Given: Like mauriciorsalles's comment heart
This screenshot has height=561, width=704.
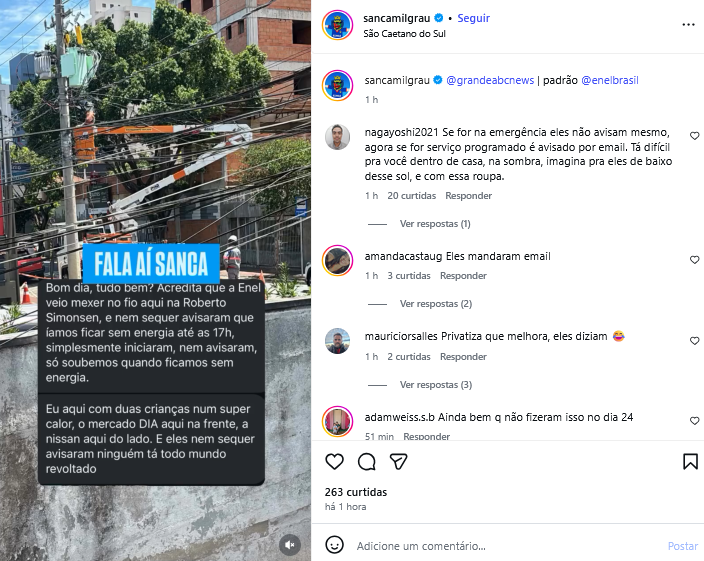Looking at the screenshot, I should [x=695, y=341].
